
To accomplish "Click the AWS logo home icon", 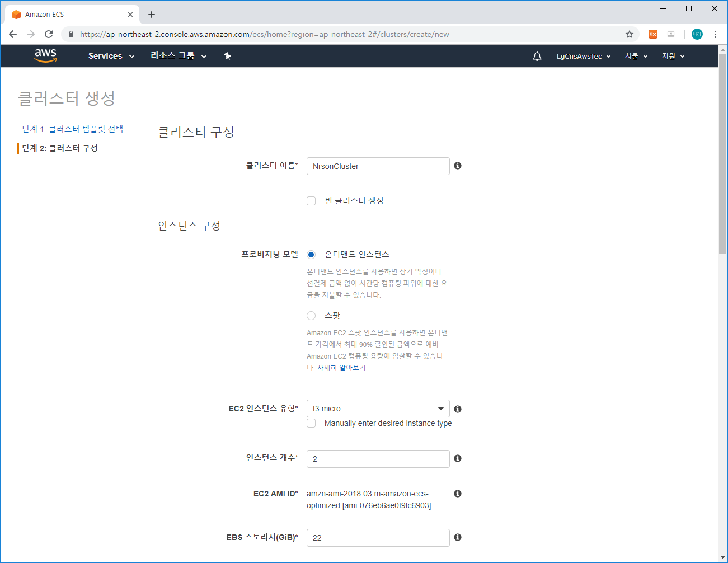I will pos(45,55).
